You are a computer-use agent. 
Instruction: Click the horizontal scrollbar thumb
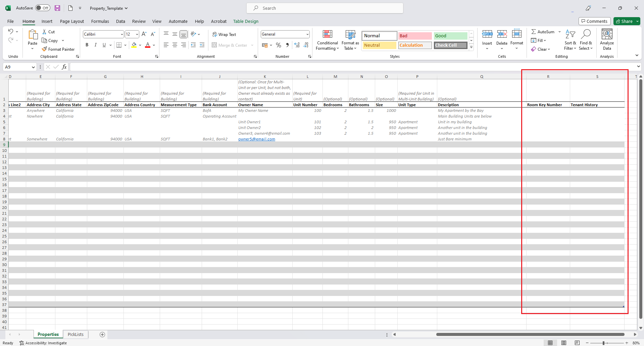click(530, 334)
